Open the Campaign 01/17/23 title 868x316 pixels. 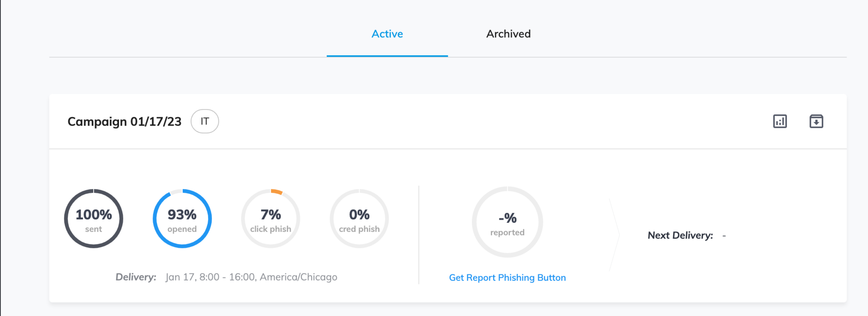point(124,121)
